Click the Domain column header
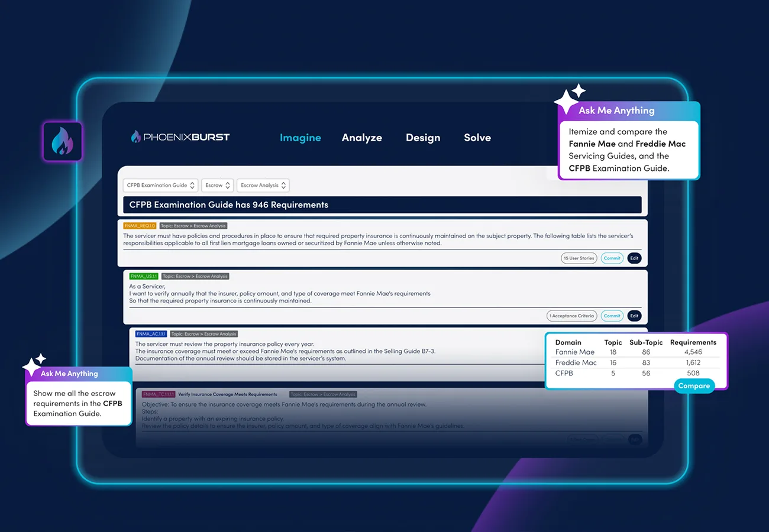Image resolution: width=769 pixels, height=532 pixels. tap(568, 342)
